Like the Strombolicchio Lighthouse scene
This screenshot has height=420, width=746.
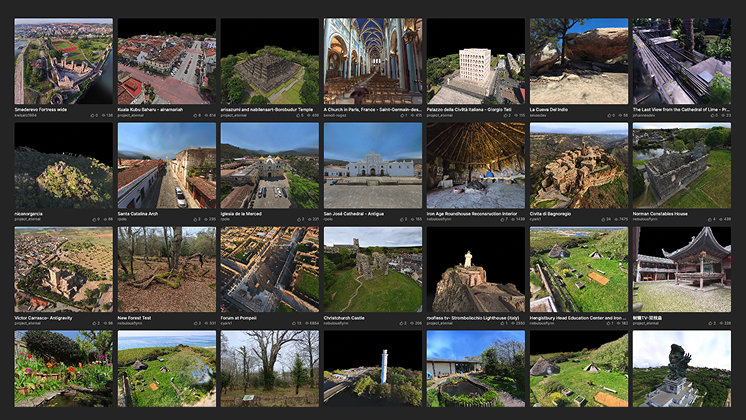pos(503,323)
